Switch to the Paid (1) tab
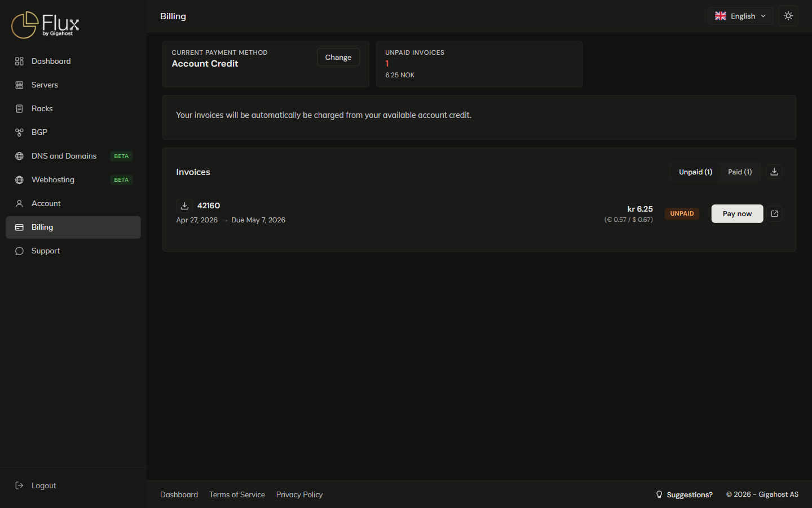812x508 pixels. pos(740,172)
